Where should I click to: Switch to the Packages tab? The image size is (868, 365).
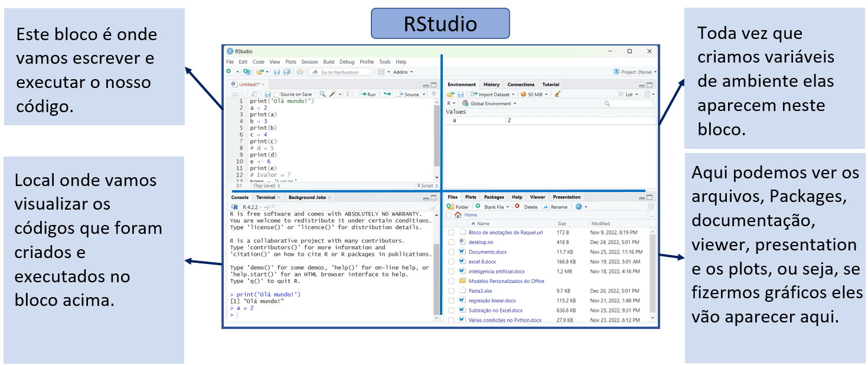pos(494,197)
